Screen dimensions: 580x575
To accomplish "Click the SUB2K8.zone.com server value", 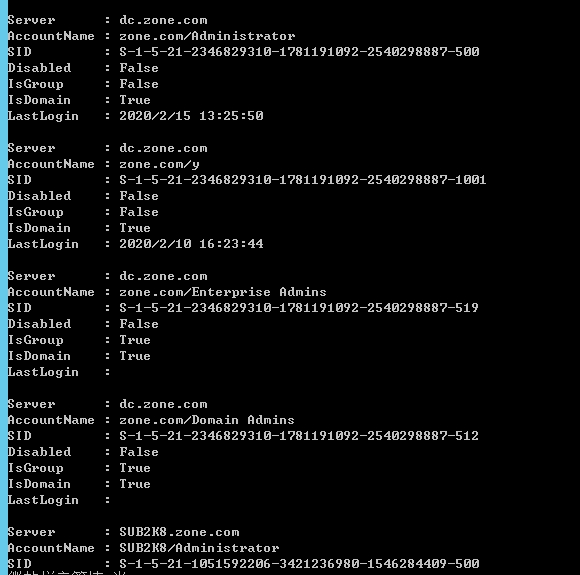I will point(179,532).
